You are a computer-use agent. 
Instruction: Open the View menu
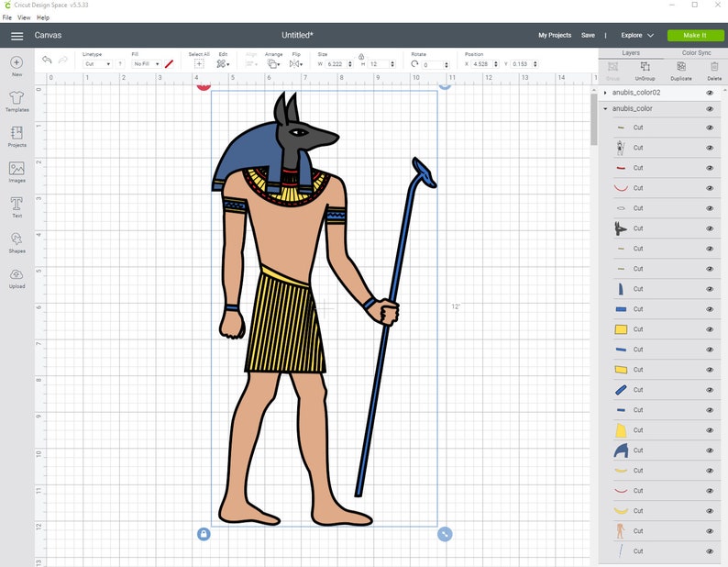24,17
